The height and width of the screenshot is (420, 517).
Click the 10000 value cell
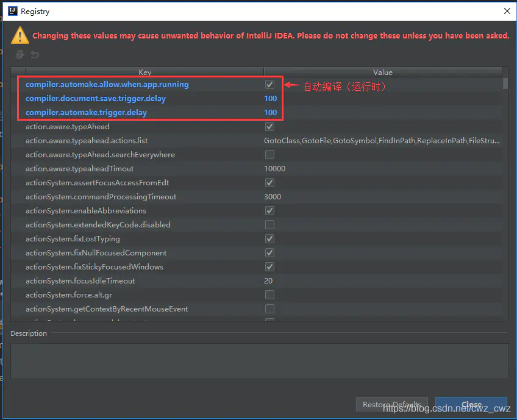click(274, 169)
